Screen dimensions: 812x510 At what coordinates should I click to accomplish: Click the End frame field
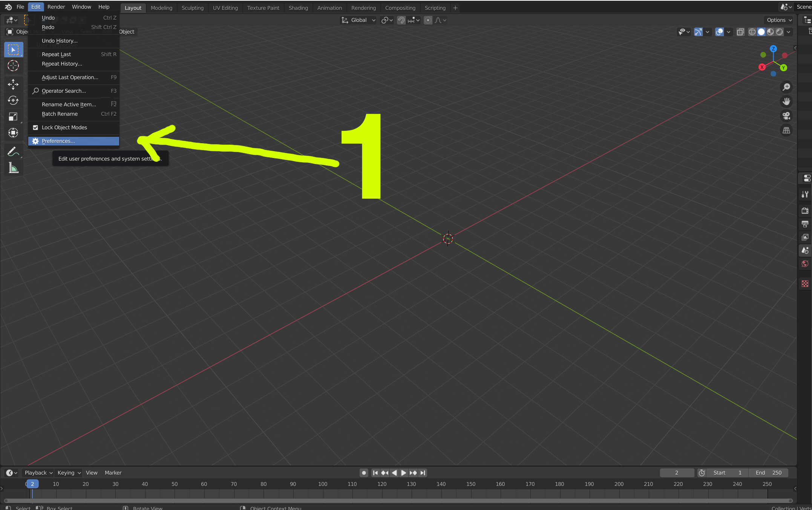[x=768, y=473]
